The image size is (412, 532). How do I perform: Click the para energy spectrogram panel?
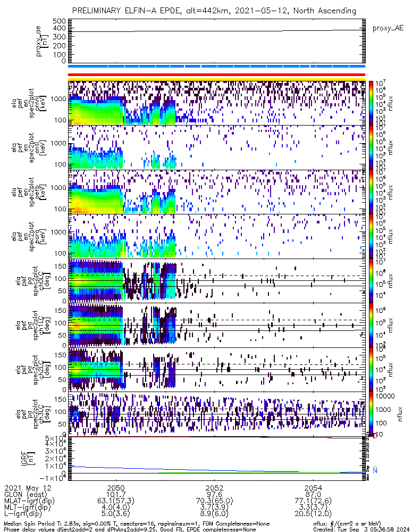[217, 237]
